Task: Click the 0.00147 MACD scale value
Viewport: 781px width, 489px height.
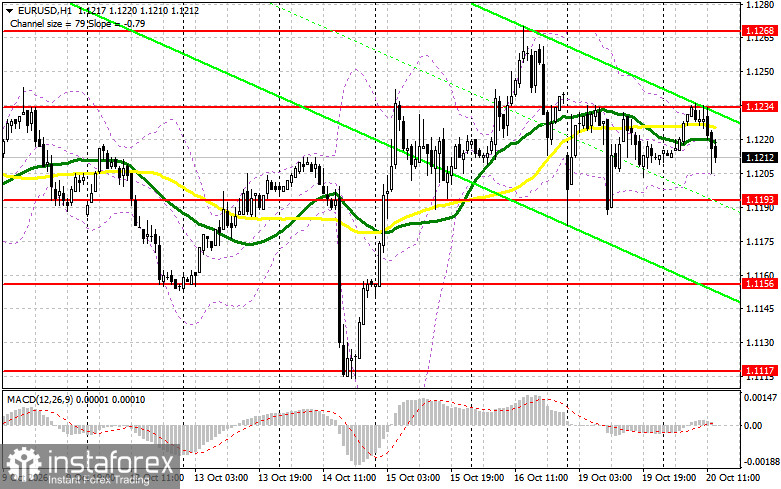Action: click(760, 398)
